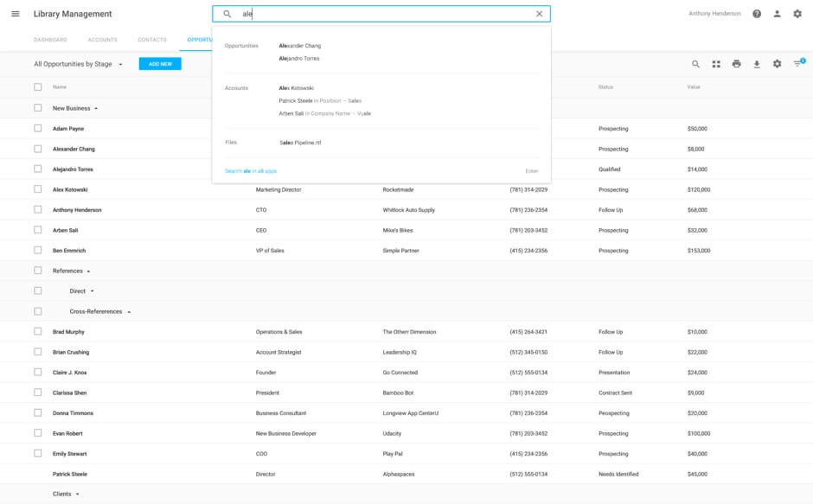Click the top-right settings gear icon
The height and width of the screenshot is (504, 813).
pyautogui.click(x=797, y=14)
